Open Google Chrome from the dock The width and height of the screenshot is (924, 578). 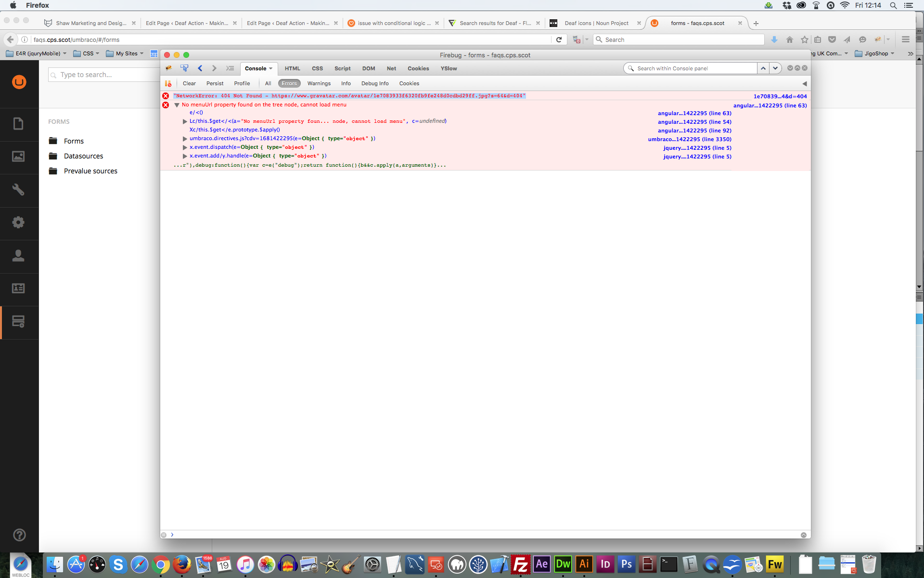[161, 565]
